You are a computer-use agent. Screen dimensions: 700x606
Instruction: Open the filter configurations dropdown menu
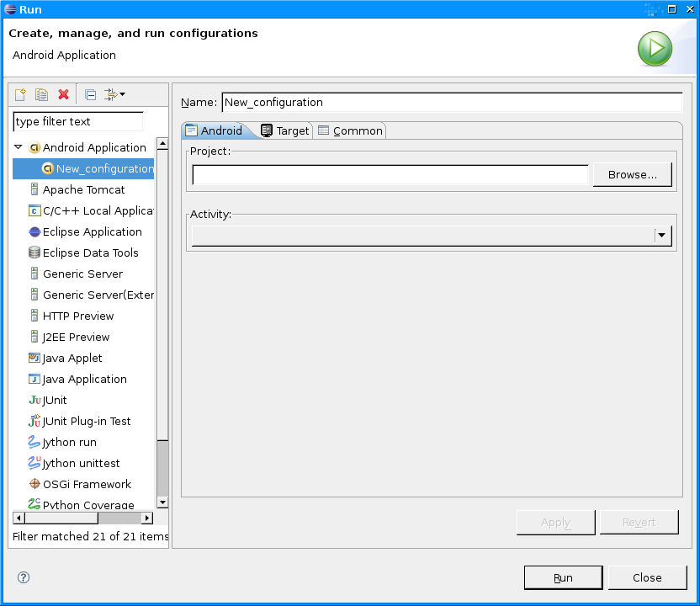point(114,94)
